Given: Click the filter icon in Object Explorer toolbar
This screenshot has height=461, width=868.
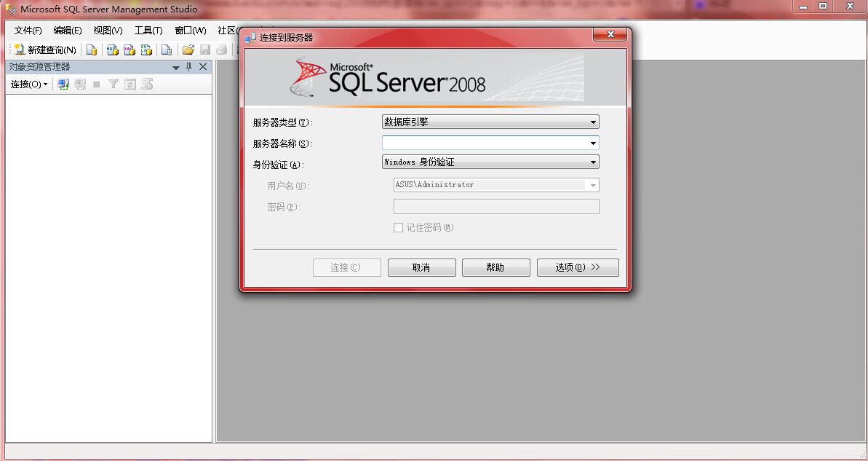Looking at the screenshot, I should click(x=113, y=84).
